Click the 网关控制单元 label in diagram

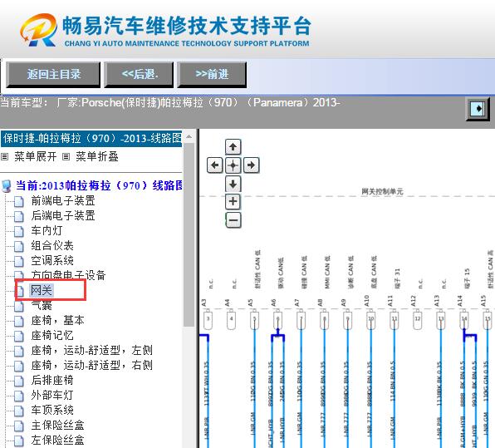[382, 191]
